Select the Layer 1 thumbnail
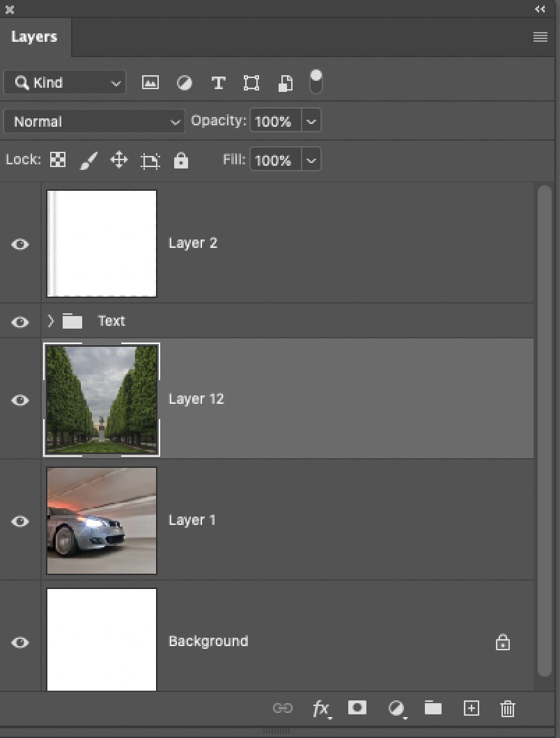Viewport: 560px width, 738px height. [x=101, y=520]
